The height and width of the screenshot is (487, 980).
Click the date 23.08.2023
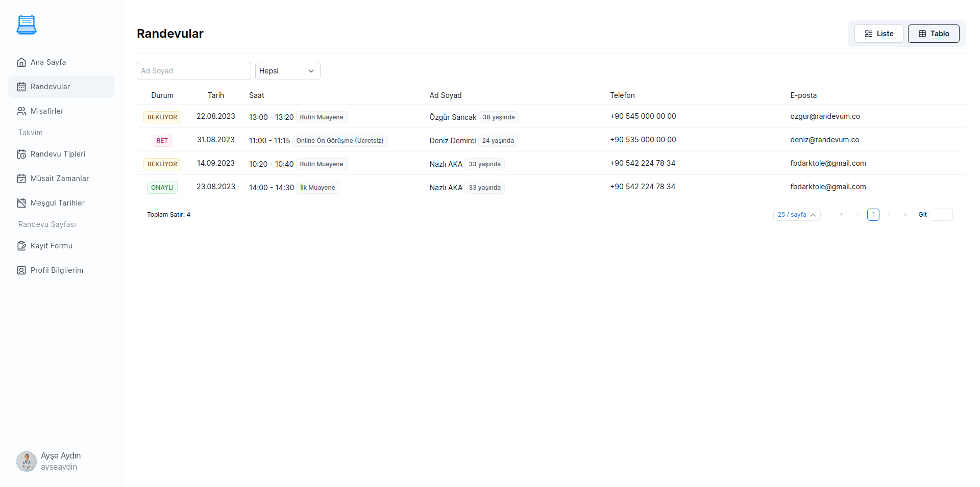(x=216, y=187)
